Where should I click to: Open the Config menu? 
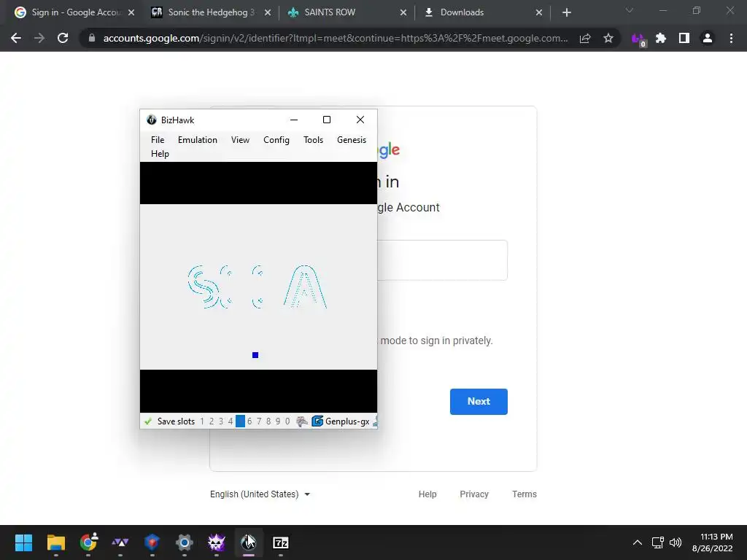(276, 139)
